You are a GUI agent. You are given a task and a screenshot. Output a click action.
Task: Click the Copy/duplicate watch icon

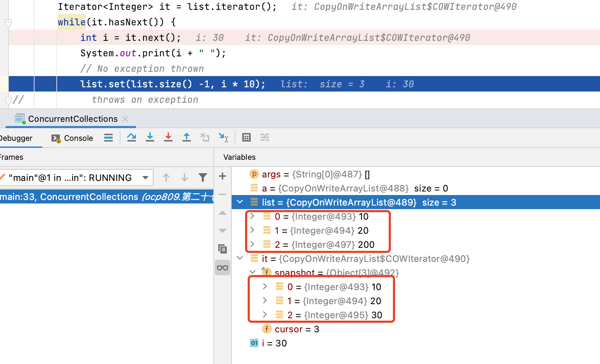click(223, 249)
